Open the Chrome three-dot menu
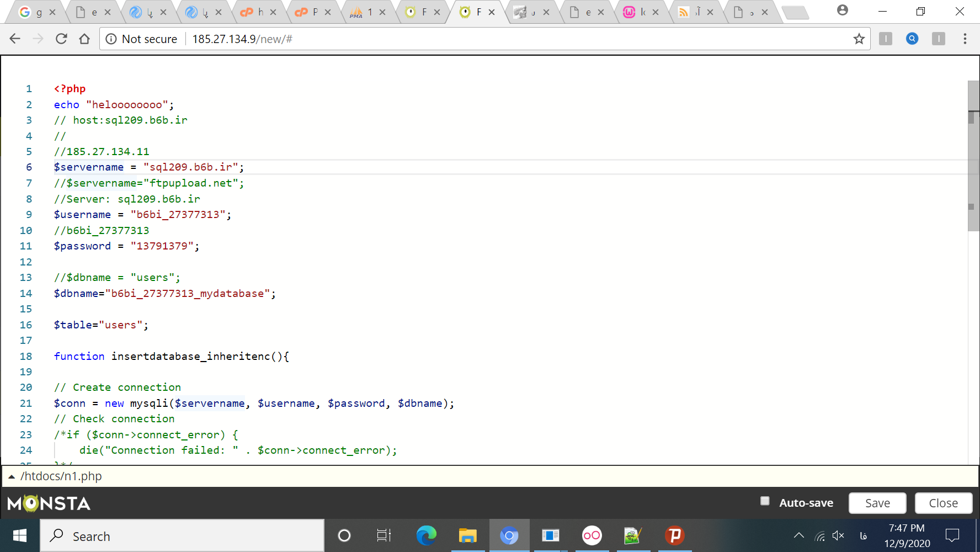The height and width of the screenshot is (552, 980). click(x=965, y=39)
